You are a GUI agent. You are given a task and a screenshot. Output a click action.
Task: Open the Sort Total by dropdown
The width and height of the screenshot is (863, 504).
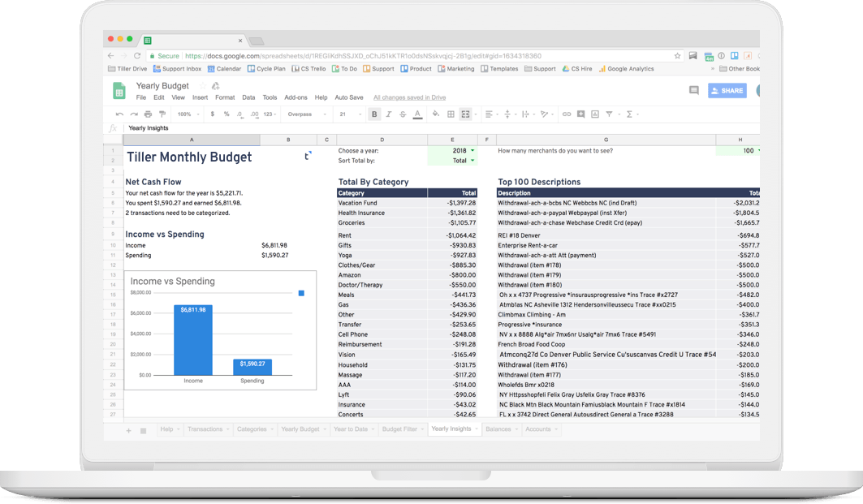coord(472,161)
